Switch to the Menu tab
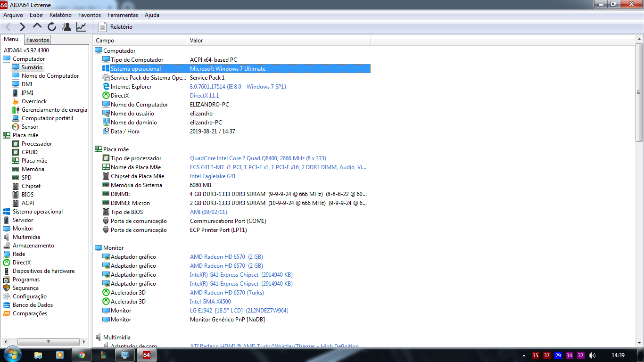Screen dimensions: 644x362 11,40
